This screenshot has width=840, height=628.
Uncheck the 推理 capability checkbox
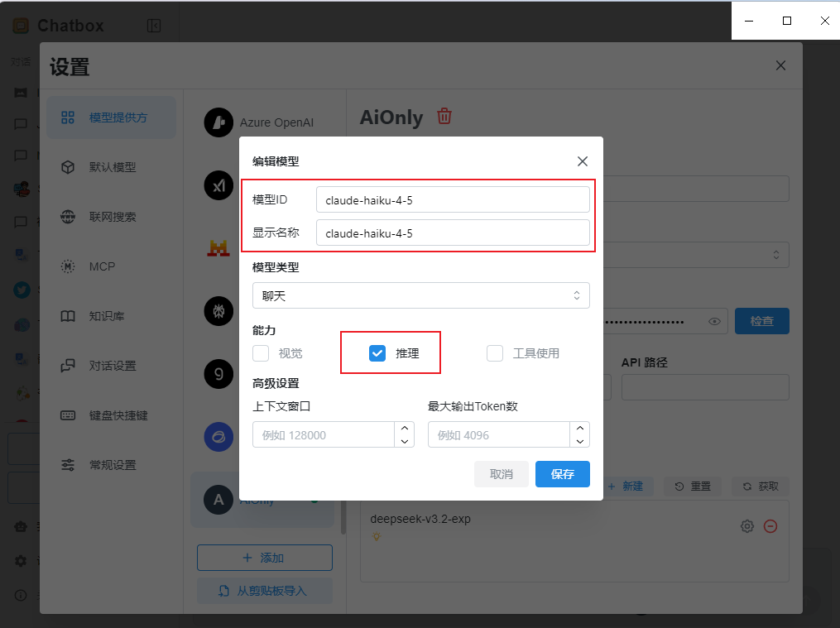377,353
